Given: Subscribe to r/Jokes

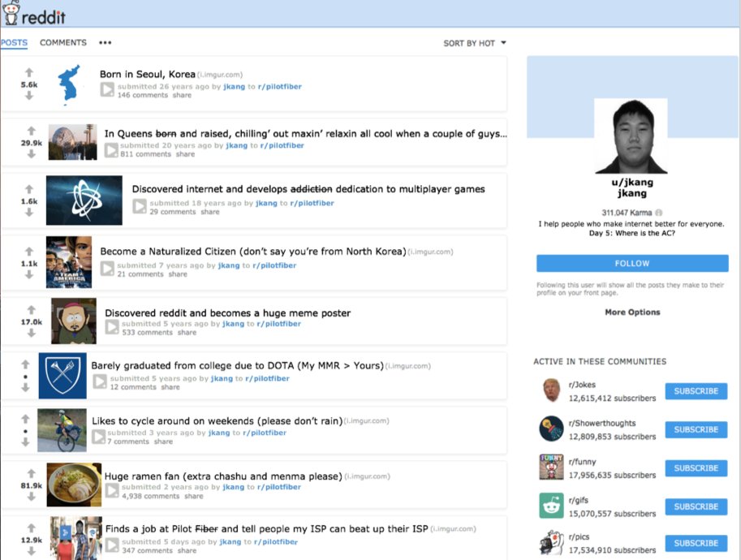Looking at the screenshot, I should point(696,391).
